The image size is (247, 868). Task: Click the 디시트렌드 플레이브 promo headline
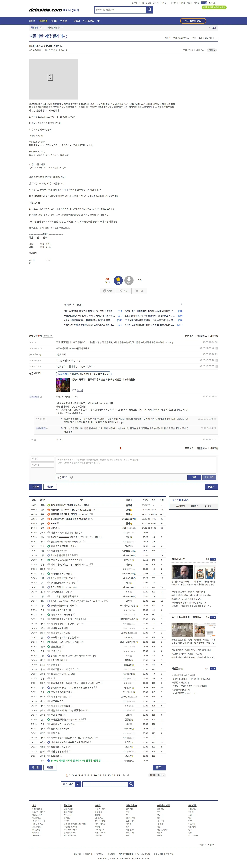84,374
